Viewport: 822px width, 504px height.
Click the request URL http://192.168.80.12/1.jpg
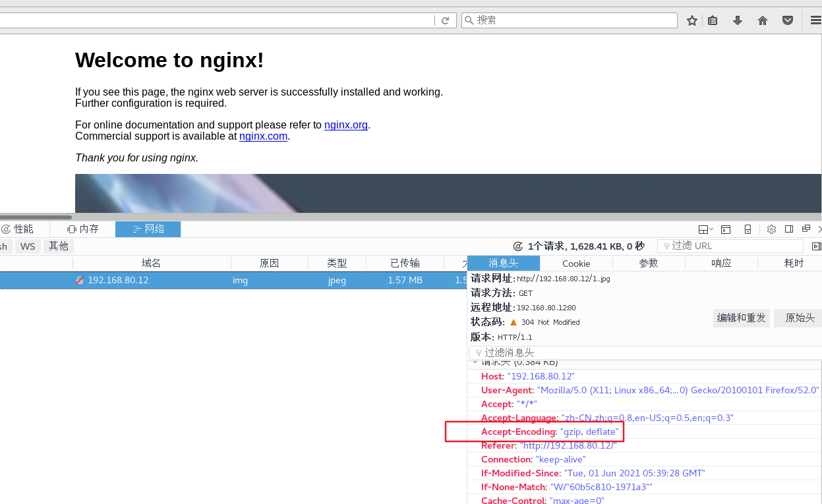click(564, 279)
